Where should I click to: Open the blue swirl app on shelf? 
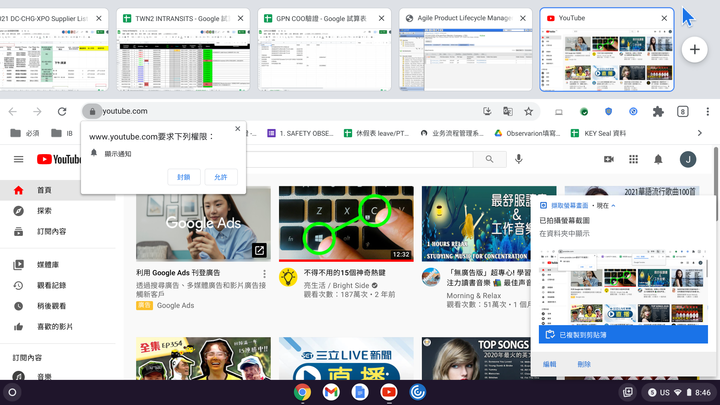click(x=417, y=392)
